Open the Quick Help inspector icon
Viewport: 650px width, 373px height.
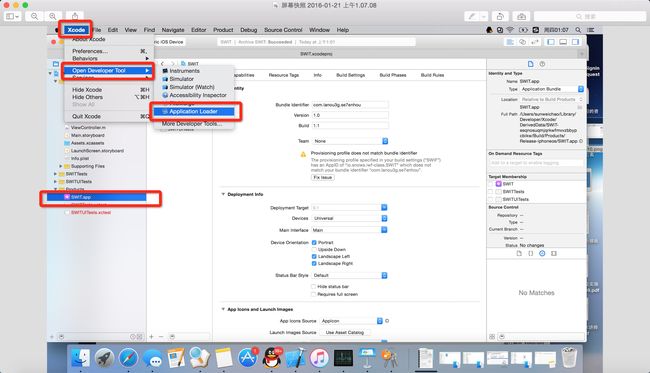tap(542, 64)
